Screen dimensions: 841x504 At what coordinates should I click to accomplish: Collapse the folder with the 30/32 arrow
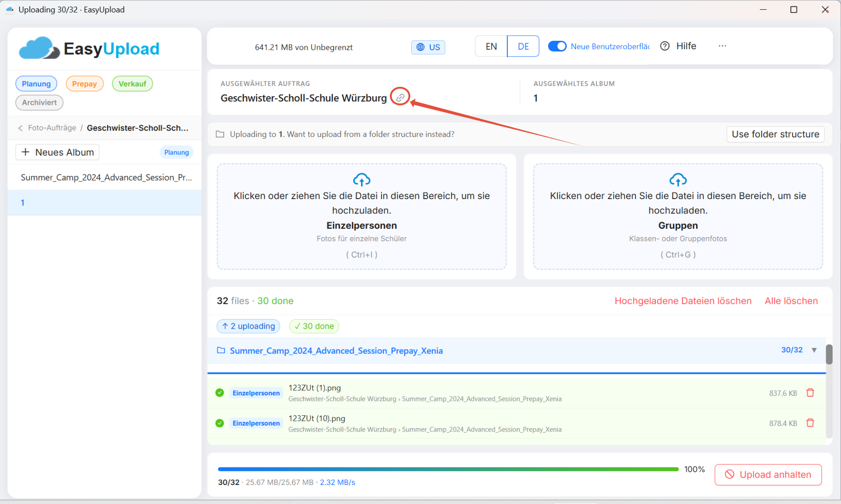(814, 350)
